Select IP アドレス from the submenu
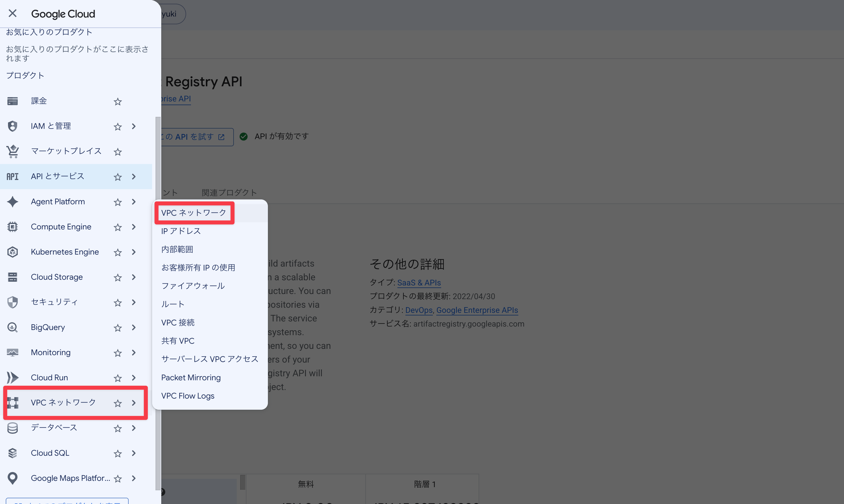This screenshot has height=504, width=844. 210,231
